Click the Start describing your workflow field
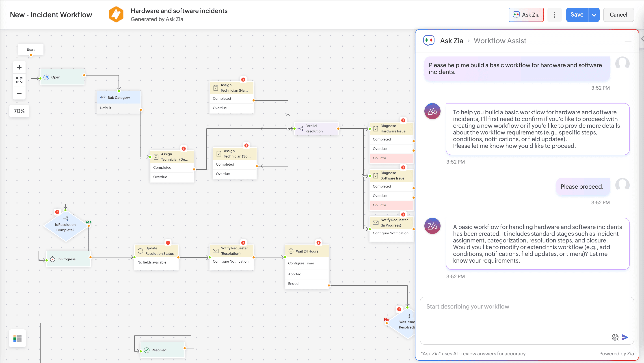Image resolution: width=644 pixels, height=363 pixels. tap(527, 320)
